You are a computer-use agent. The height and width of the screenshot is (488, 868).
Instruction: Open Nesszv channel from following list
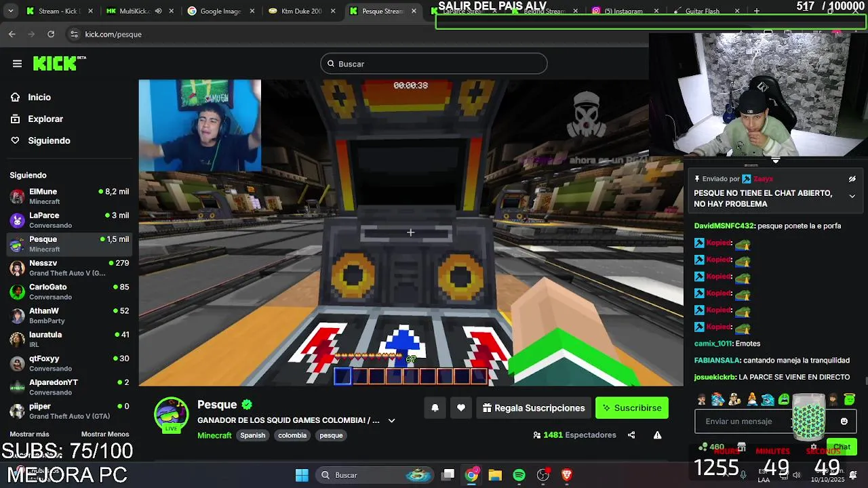pyautogui.click(x=69, y=268)
